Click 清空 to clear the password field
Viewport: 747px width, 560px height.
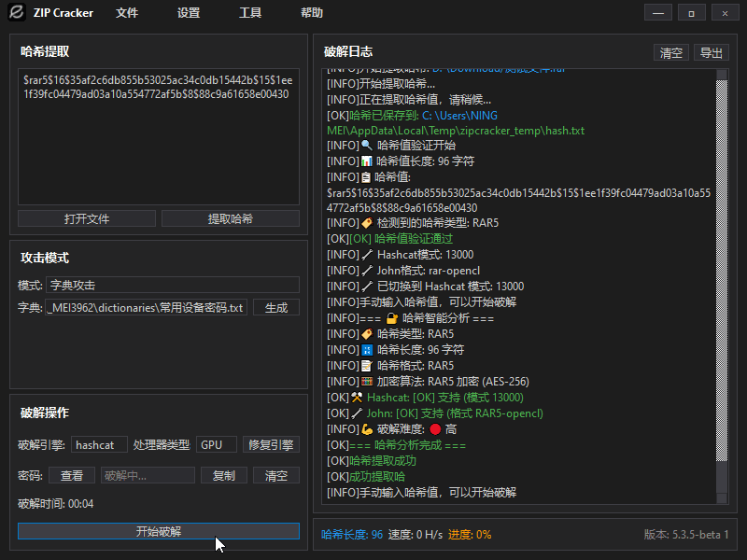click(x=277, y=475)
